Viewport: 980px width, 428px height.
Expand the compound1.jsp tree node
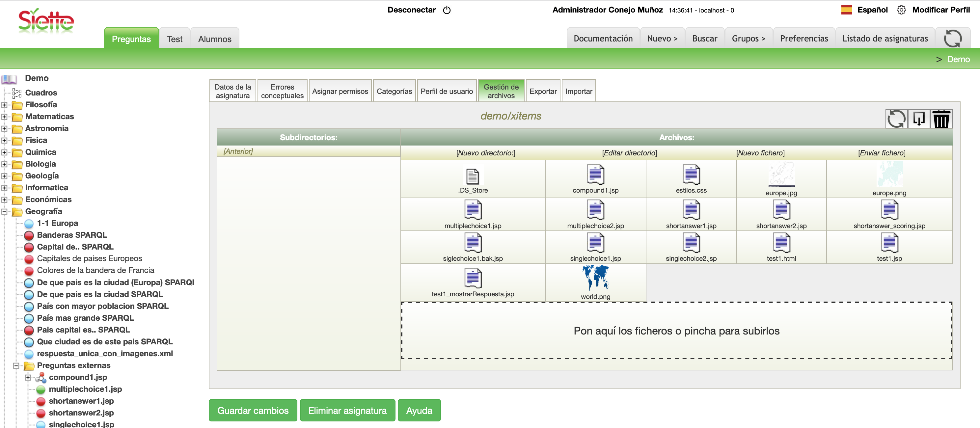tap(28, 377)
